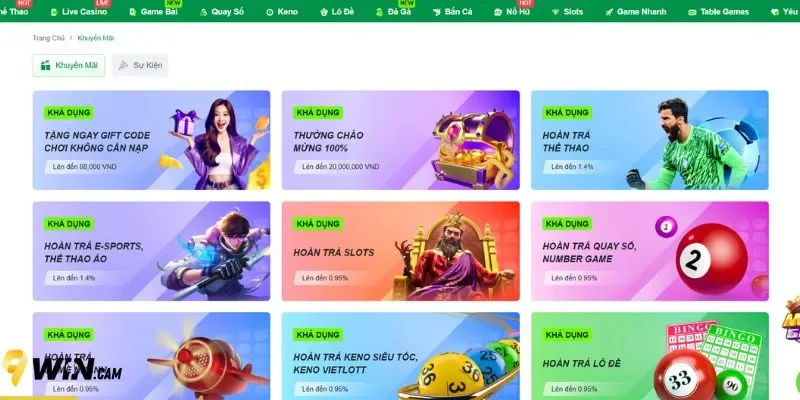
Task: Click the Đá Gà rooster icon
Action: [379, 12]
